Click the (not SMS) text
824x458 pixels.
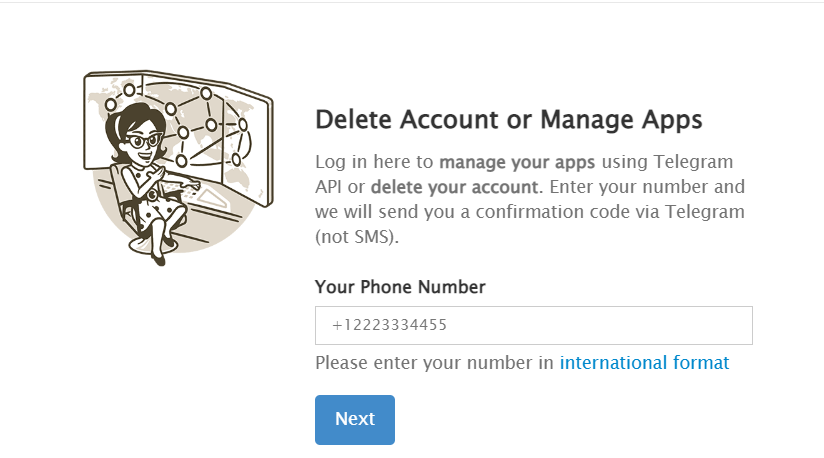coord(357,237)
